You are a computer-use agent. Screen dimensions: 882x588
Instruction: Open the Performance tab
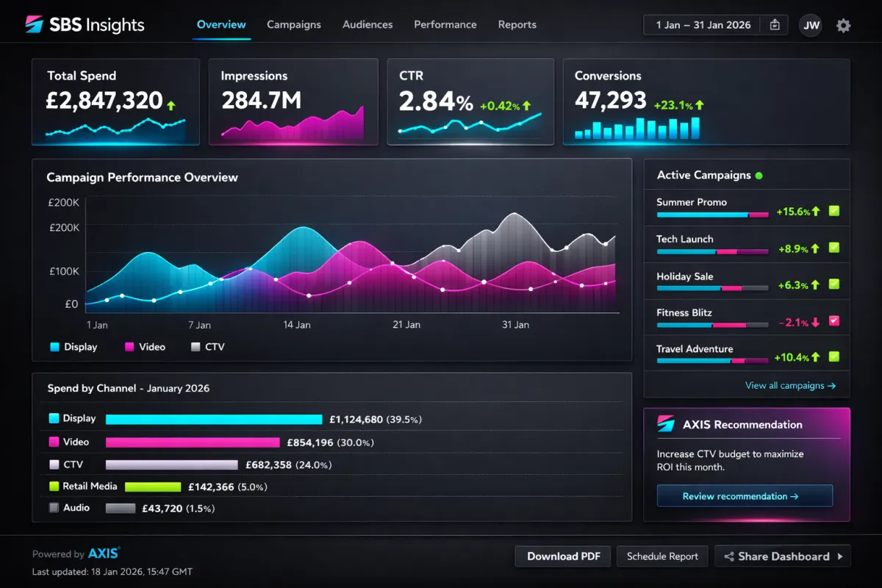[445, 24]
